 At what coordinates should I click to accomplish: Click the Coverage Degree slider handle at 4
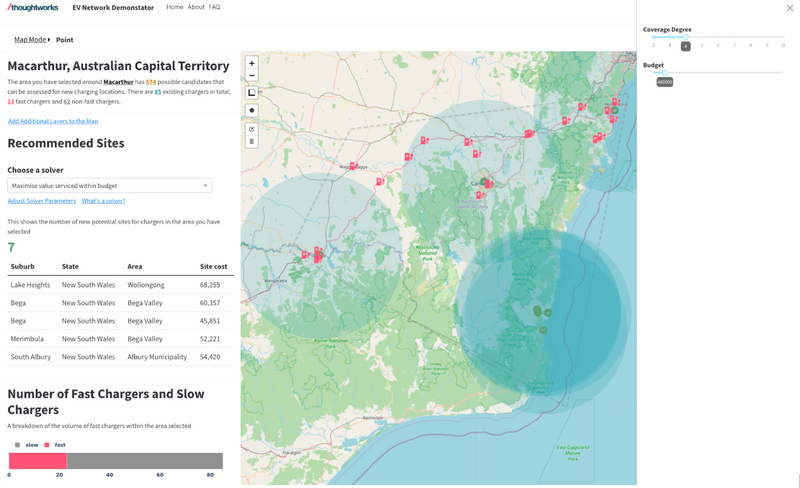pyautogui.click(x=686, y=37)
